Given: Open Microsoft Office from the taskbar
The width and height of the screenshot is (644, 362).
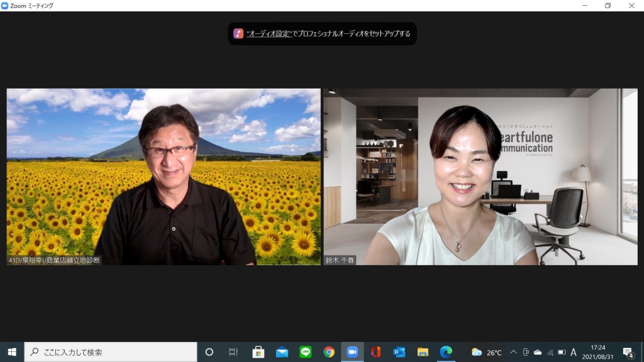Looking at the screenshot, I should coord(375,352).
